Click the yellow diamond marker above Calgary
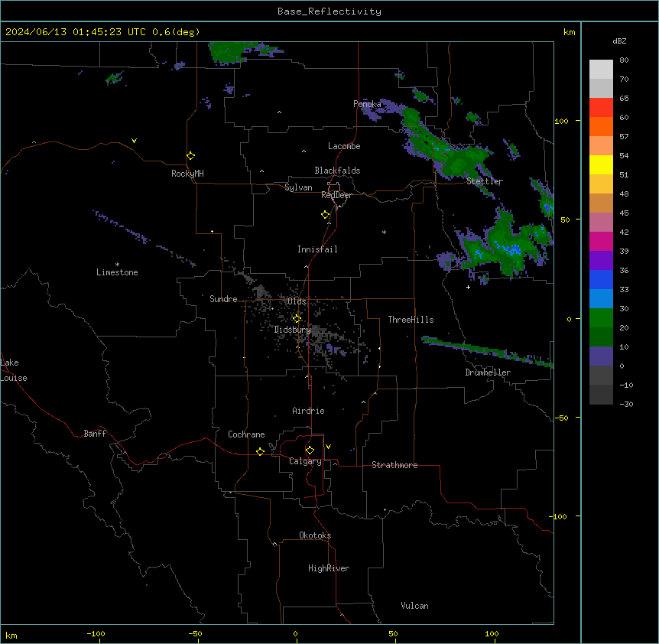659x644 pixels. click(310, 450)
